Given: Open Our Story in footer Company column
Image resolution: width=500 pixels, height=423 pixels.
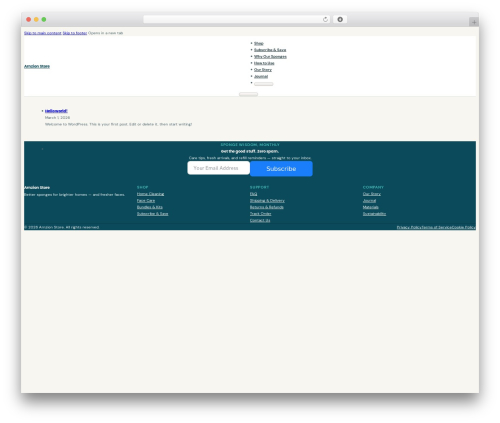Looking at the screenshot, I should coord(372,194).
